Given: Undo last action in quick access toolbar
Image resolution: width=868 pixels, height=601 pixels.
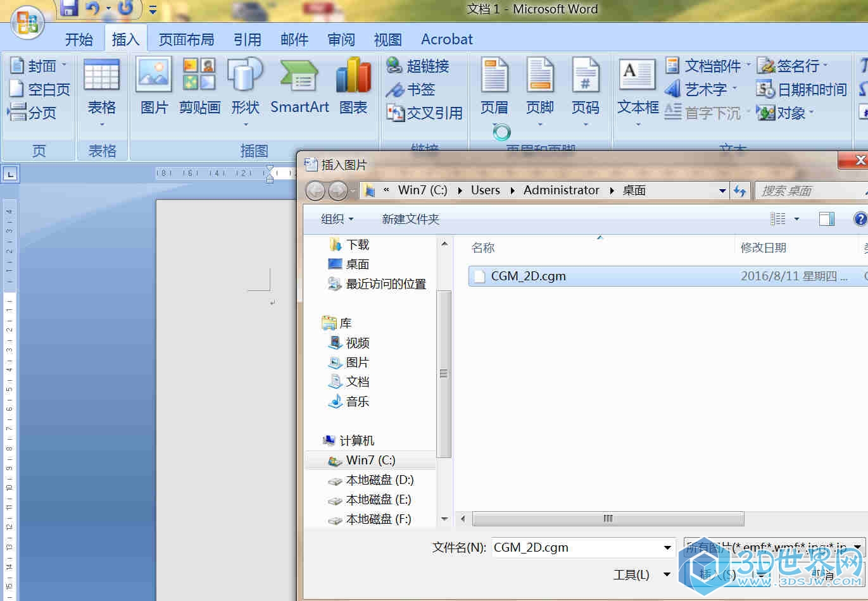Looking at the screenshot, I should [92, 8].
